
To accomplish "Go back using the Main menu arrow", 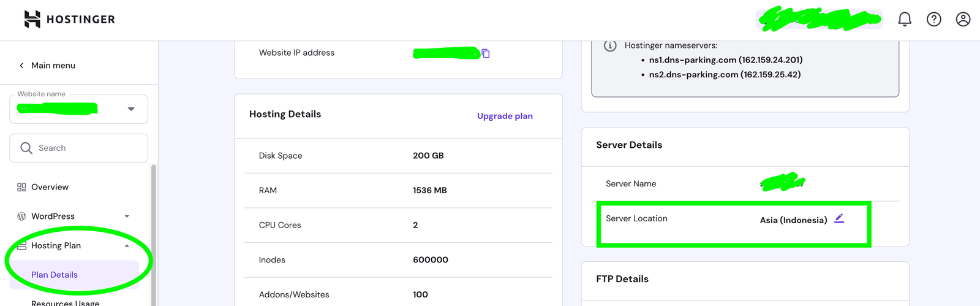I will pos(21,66).
